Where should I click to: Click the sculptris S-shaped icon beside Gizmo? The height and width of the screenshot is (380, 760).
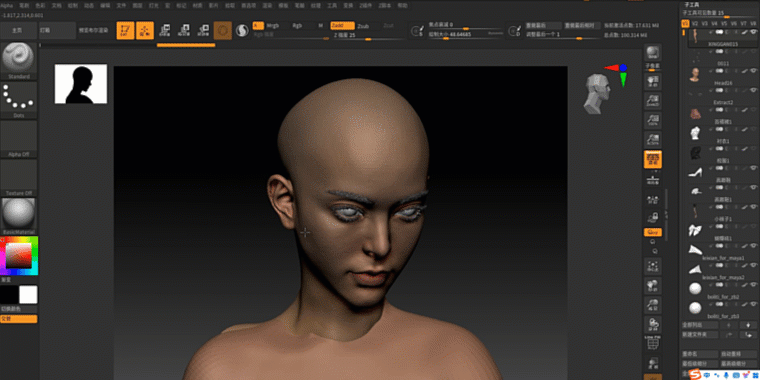242,31
